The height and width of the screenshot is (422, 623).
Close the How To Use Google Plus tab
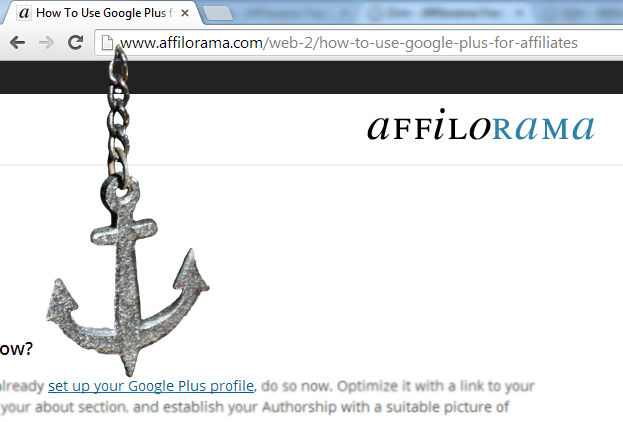coord(185,13)
